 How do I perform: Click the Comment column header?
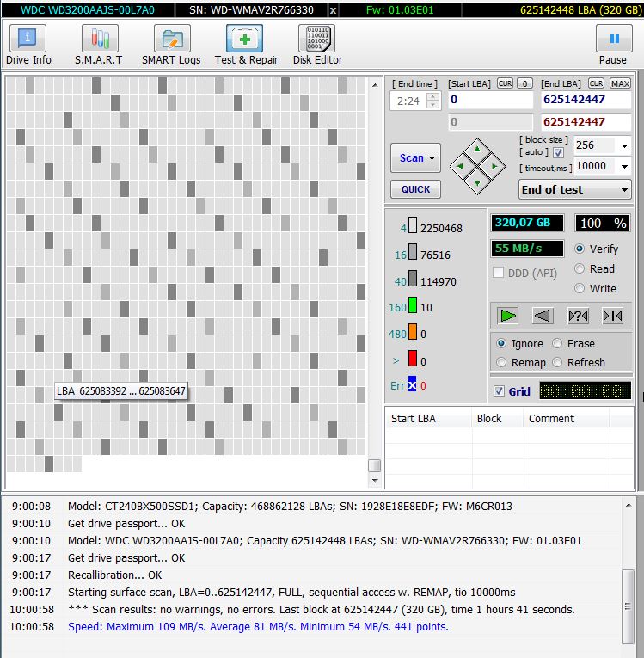coord(567,418)
